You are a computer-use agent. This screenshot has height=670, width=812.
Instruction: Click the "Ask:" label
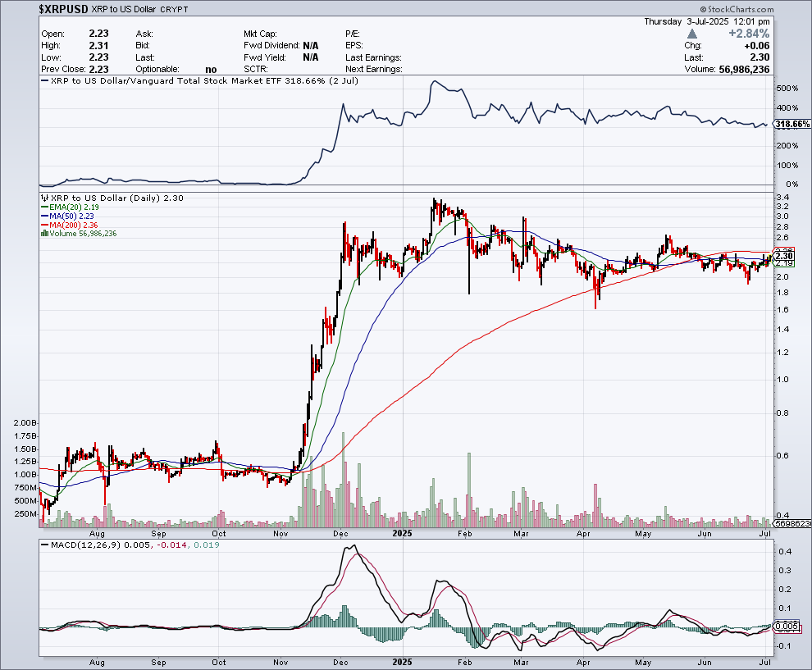[144, 34]
